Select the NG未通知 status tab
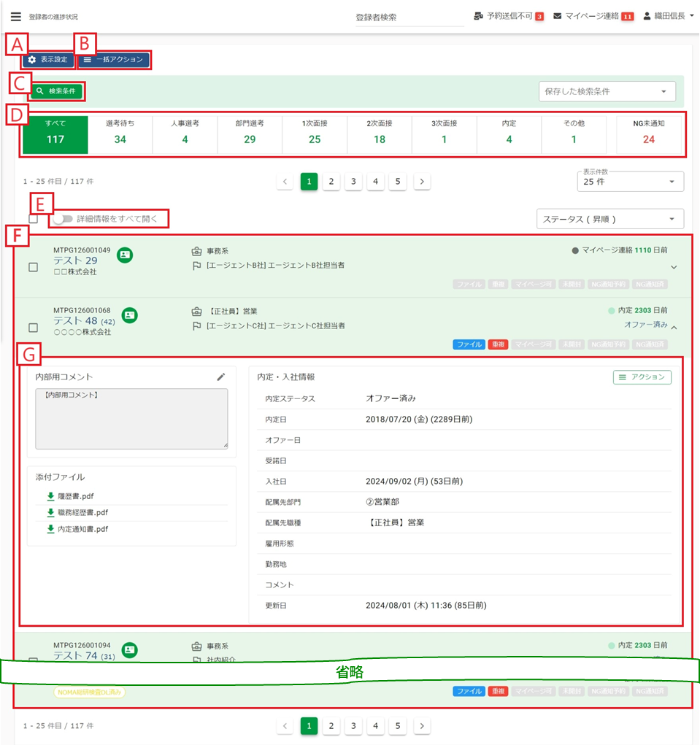Screen dimensions: 700x745 (x=648, y=133)
